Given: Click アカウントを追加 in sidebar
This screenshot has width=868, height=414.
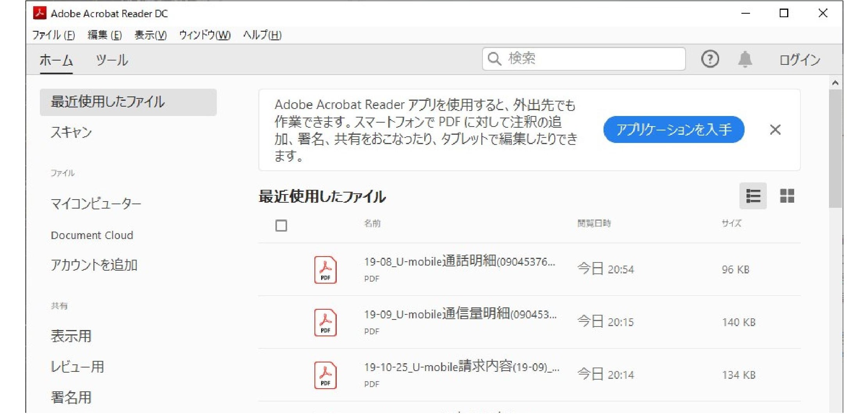Looking at the screenshot, I should [94, 265].
